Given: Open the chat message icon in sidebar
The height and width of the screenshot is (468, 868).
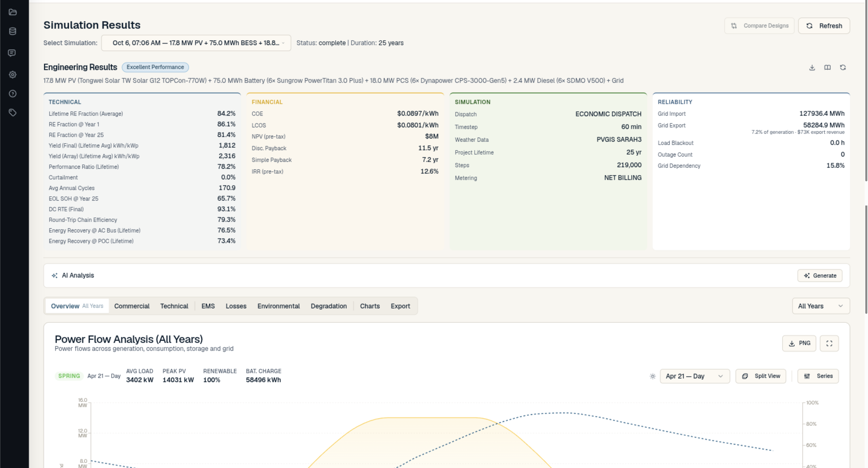Looking at the screenshot, I should pos(12,53).
